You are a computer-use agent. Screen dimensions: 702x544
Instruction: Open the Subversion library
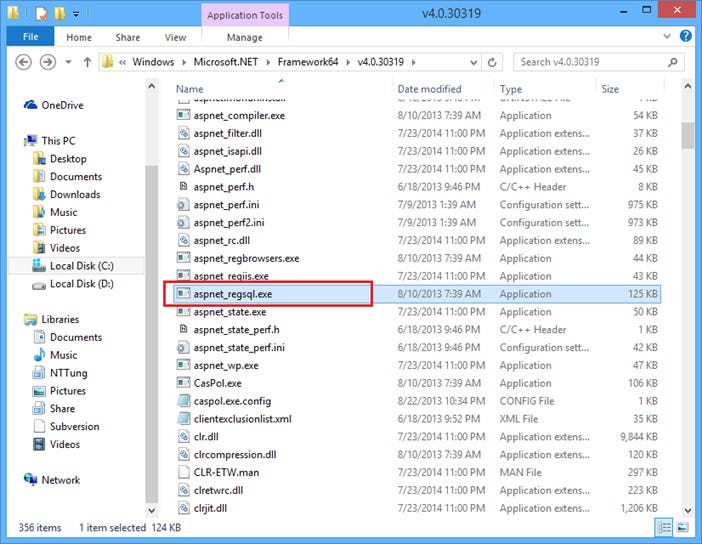(x=66, y=426)
